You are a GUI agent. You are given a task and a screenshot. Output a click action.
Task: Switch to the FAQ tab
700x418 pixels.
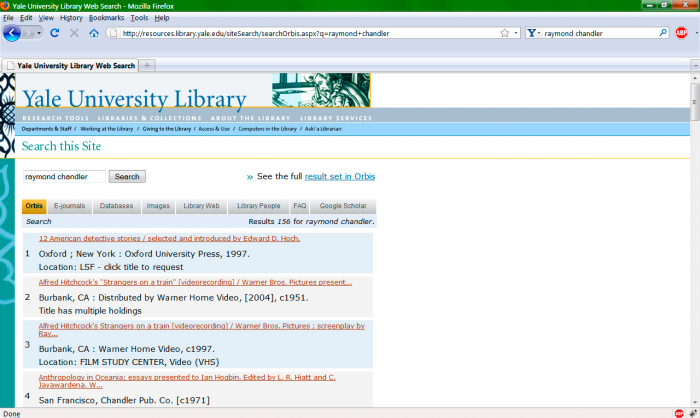tap(300, 206)
